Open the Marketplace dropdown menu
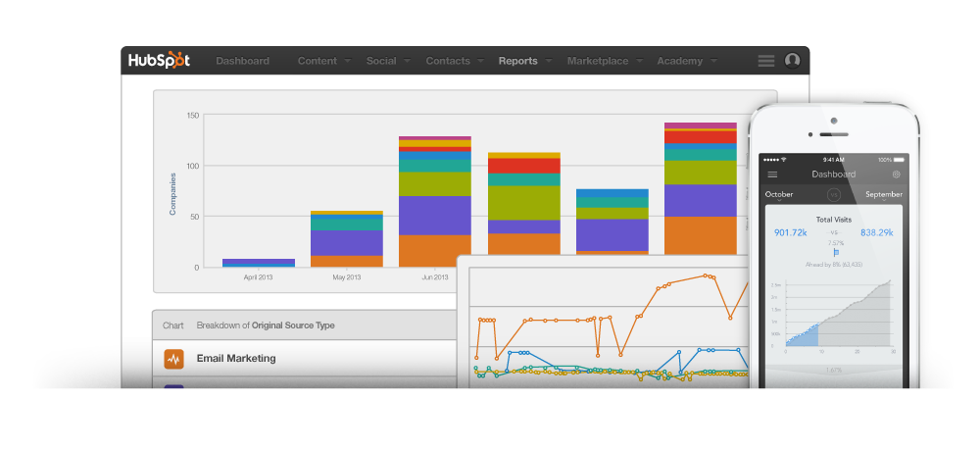The image size is (980, 450). (604, 61)
